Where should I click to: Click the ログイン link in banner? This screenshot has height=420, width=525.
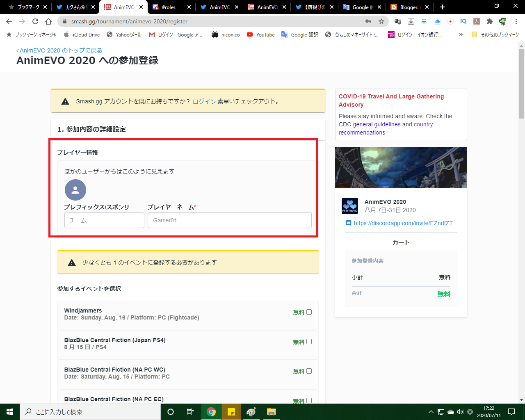[x=204, y=101]
